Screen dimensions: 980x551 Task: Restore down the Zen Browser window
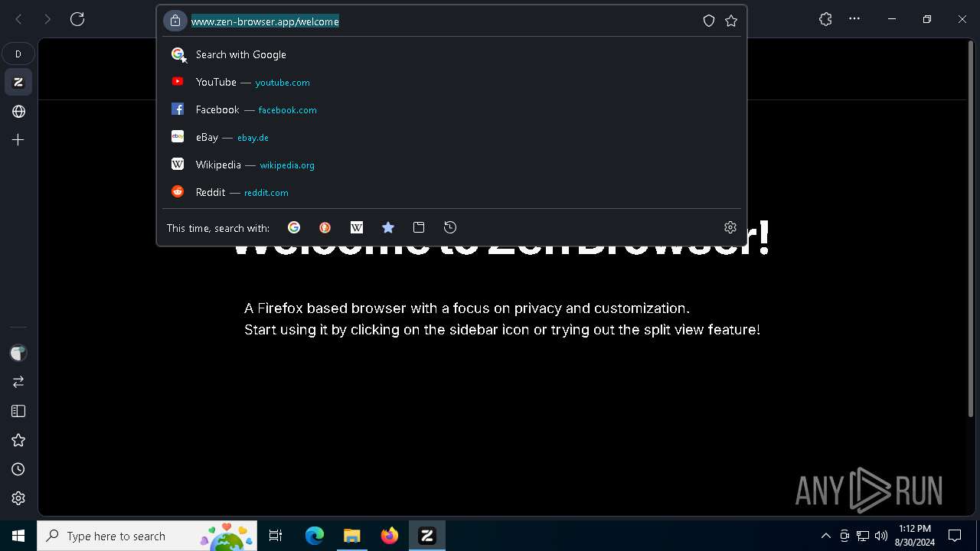click(927, 19)
